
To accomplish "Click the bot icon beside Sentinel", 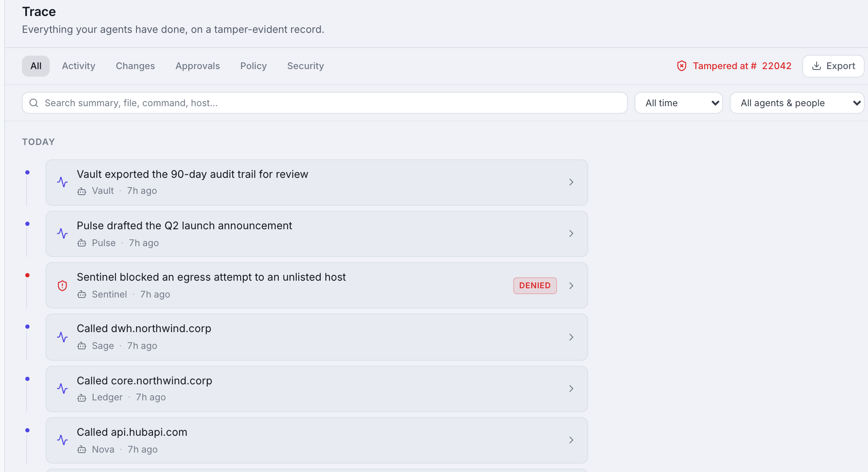I will 82,295.
